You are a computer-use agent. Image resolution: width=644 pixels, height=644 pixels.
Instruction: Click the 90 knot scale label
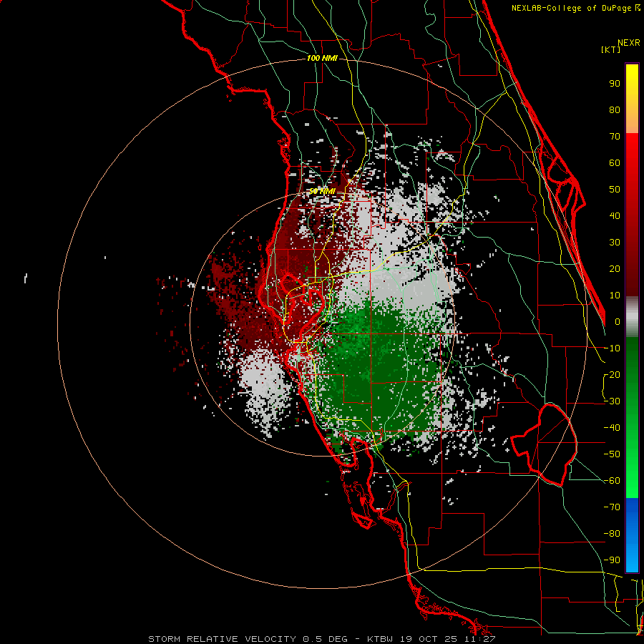click(615, 84)
